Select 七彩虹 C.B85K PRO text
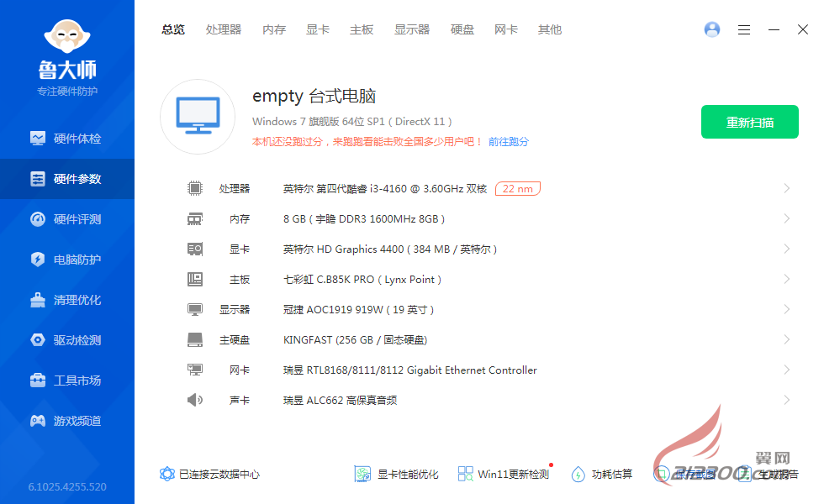The image size is (824, 504). coord(362,279)
